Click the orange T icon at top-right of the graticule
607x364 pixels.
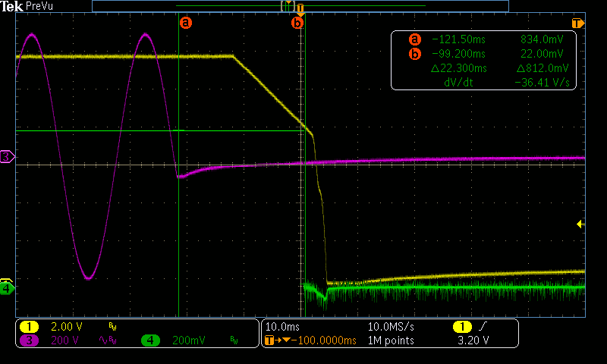coord(578,23)
